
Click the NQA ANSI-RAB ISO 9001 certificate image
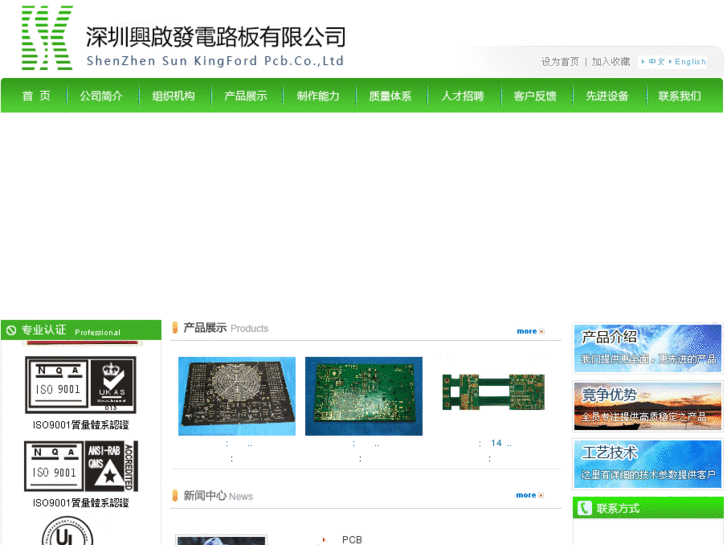click(81, 466)
